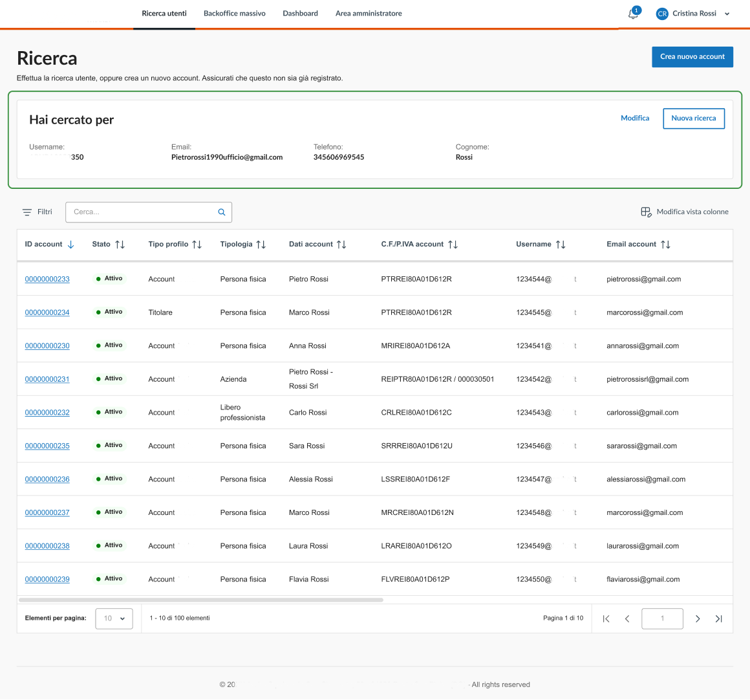Open the Elementi per pagina dropdown
The image size is (750, 700).
[x=114, y=618]
